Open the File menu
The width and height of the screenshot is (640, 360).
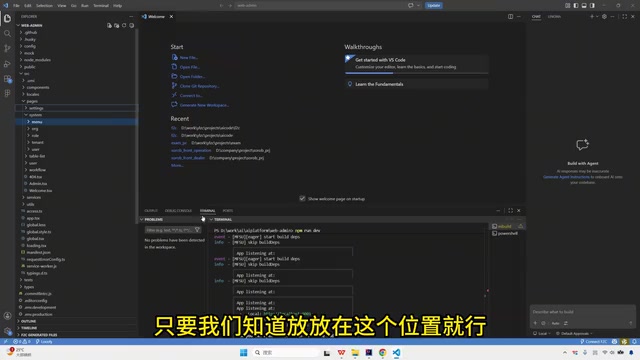(x=16, y=5)
